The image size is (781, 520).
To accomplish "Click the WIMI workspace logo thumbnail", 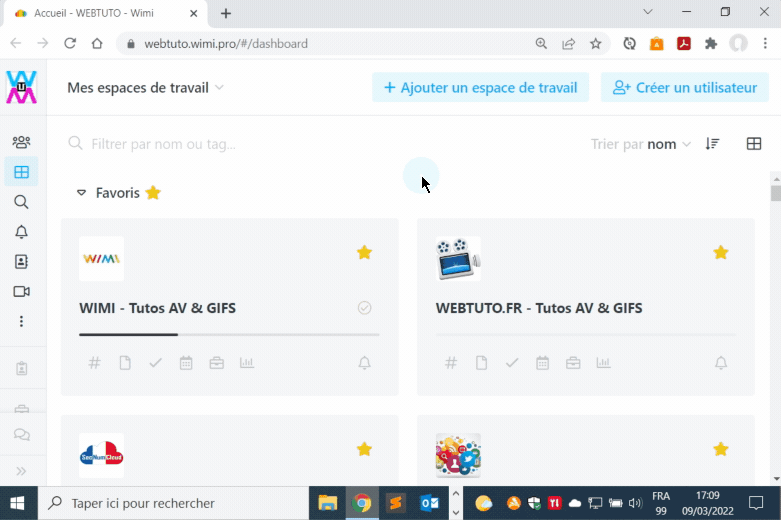I will click(101, 259).
